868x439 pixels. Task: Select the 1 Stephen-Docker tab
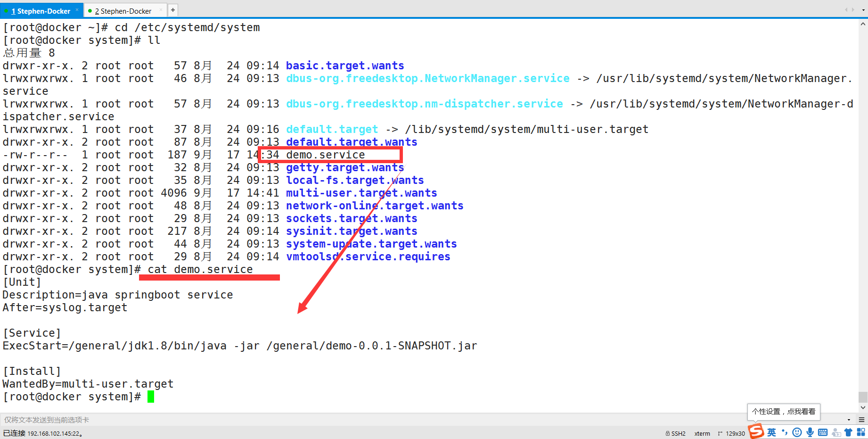point(41,11)
